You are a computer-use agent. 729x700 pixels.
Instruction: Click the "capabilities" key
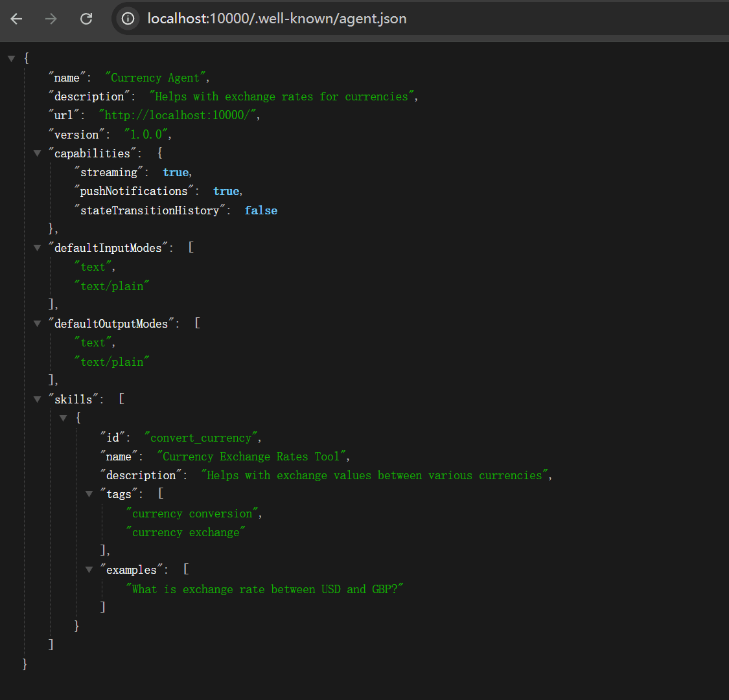pyautogui.click(x=92, y=153)
